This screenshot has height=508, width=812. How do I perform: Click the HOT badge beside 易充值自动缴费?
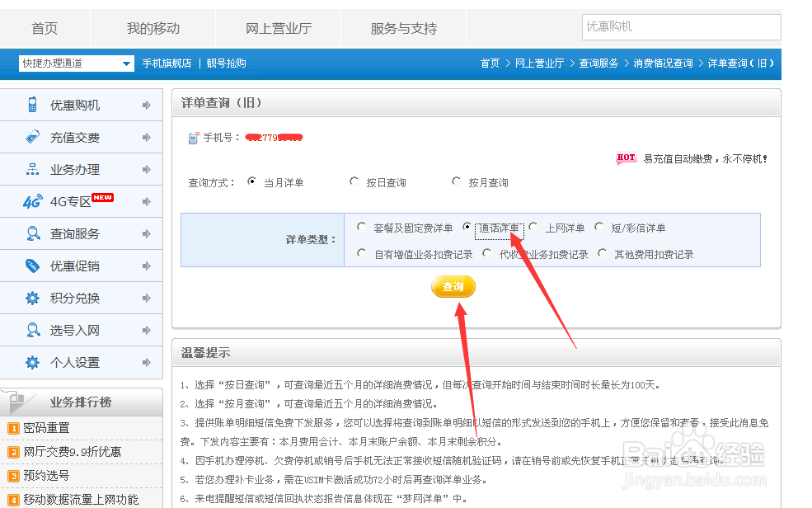tap(626, 158)
